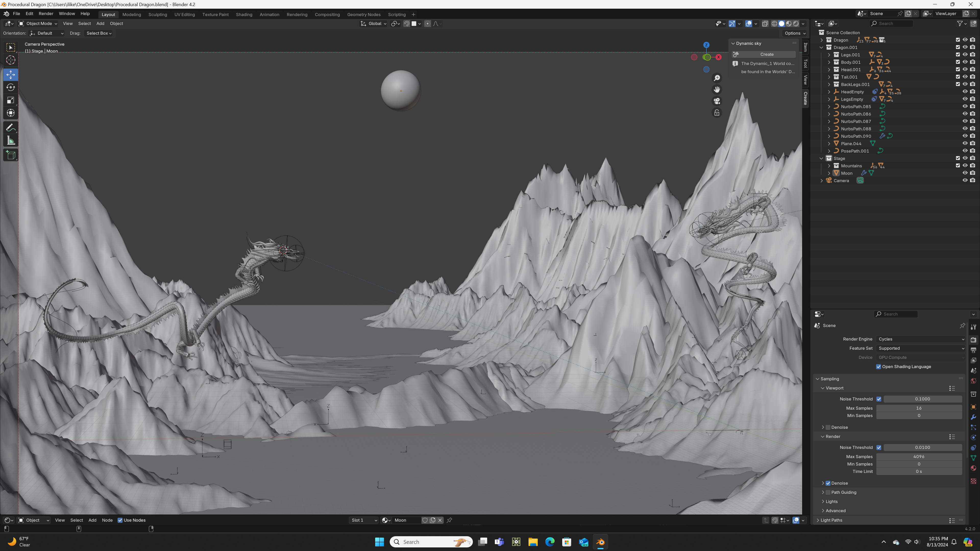980x551 pixels.
Task: Activate the Rotate tool
Action: coord(11,87)
